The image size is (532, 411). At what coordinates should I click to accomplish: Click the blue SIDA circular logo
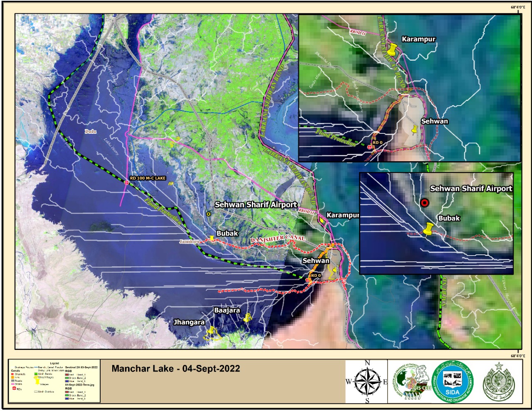tap(453, 382)
